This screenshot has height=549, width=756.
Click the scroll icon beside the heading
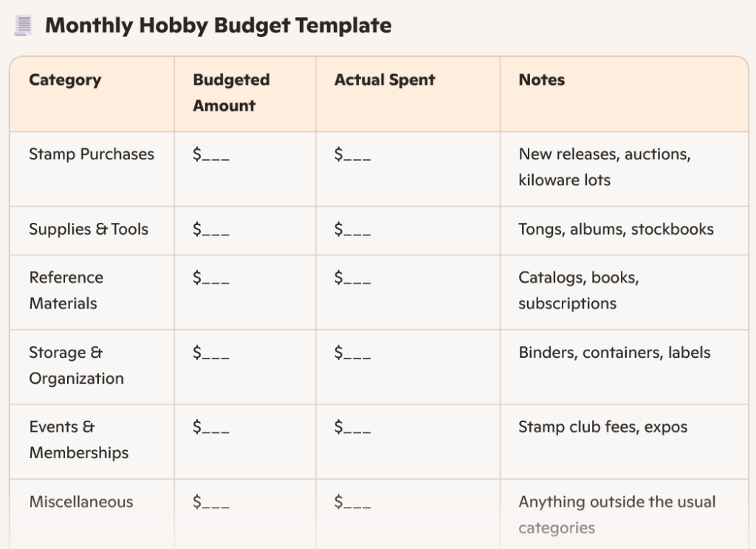(23, 26)
